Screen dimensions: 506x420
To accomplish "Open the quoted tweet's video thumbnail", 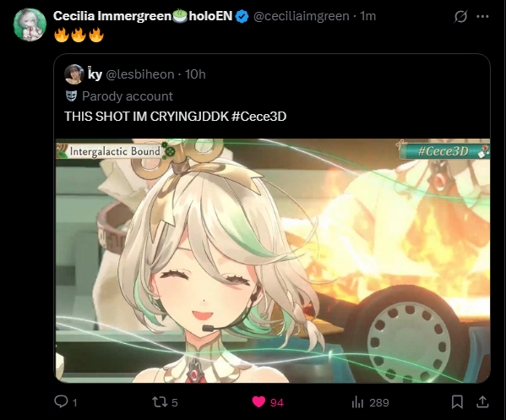I will click(273, 261).
